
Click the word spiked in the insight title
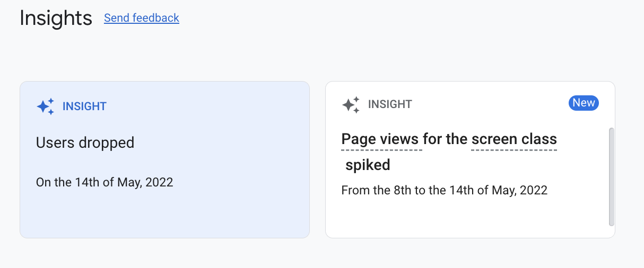(x=368, y=165)
